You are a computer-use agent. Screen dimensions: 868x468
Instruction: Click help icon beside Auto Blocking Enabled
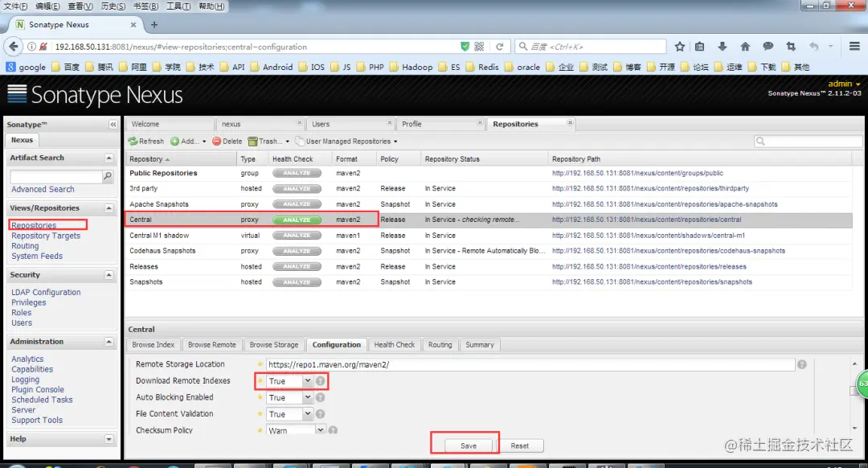point(320,398)
